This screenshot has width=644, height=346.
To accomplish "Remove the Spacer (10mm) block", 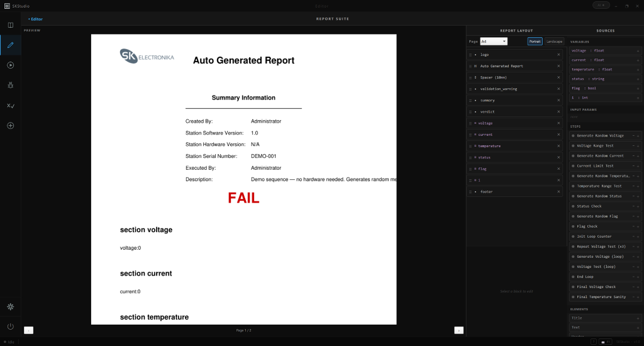I will click(558, 77).
